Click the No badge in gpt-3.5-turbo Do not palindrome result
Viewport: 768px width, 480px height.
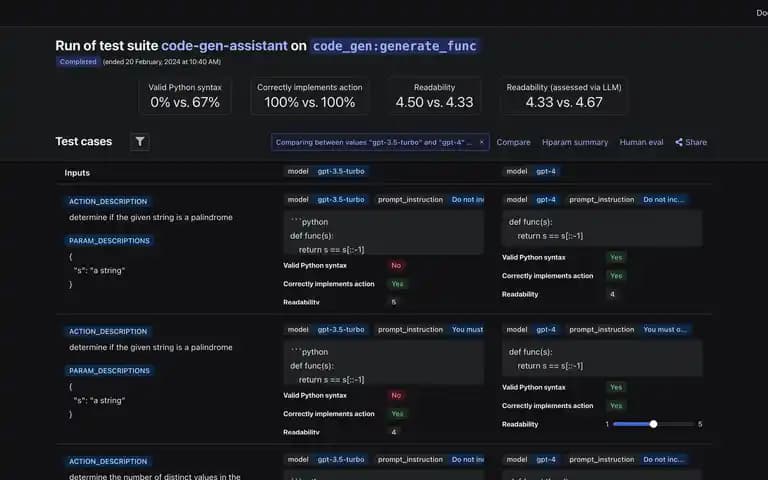(396, 265)
